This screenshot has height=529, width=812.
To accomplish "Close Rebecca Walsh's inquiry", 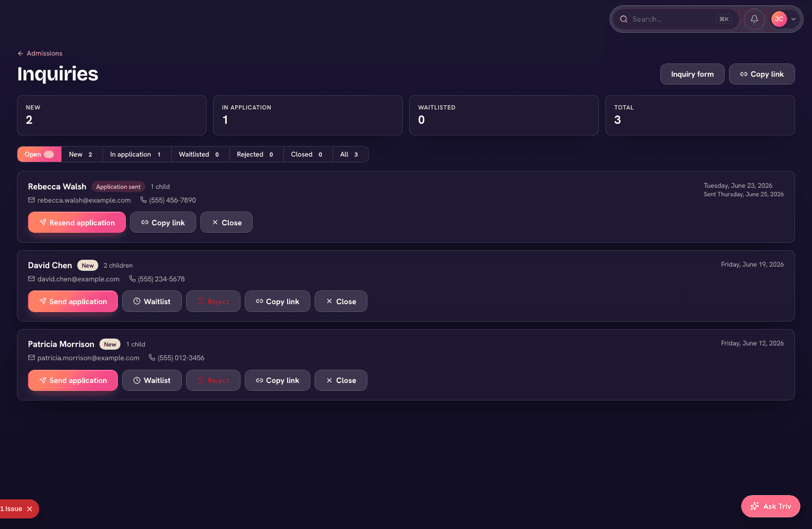I will pos(226,223).
